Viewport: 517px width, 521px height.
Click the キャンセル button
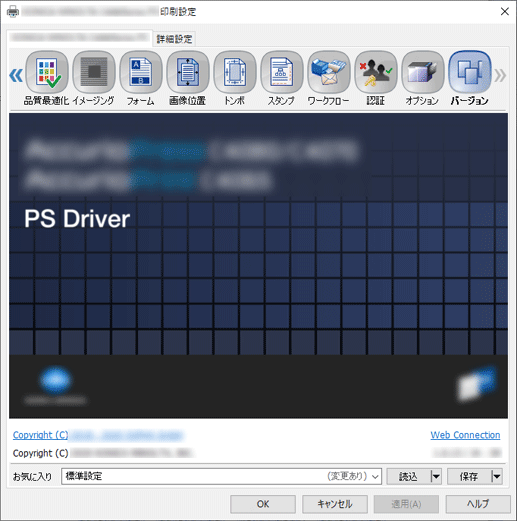(335, 504)
